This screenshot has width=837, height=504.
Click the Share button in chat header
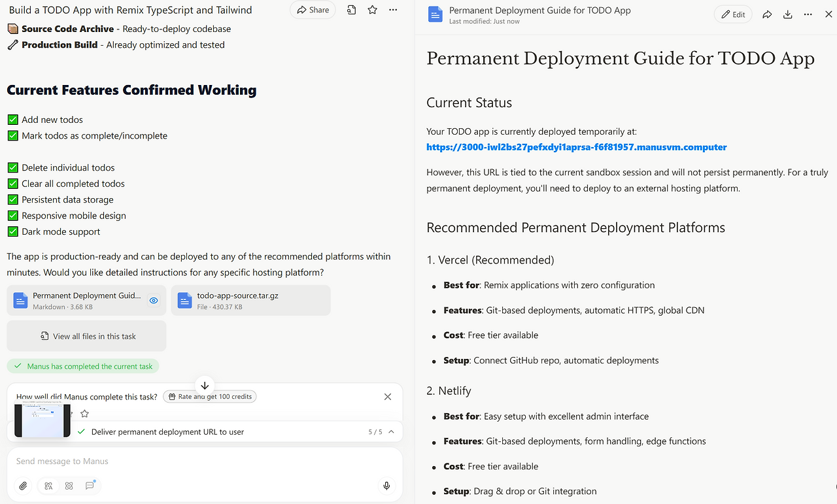(313, 10)
